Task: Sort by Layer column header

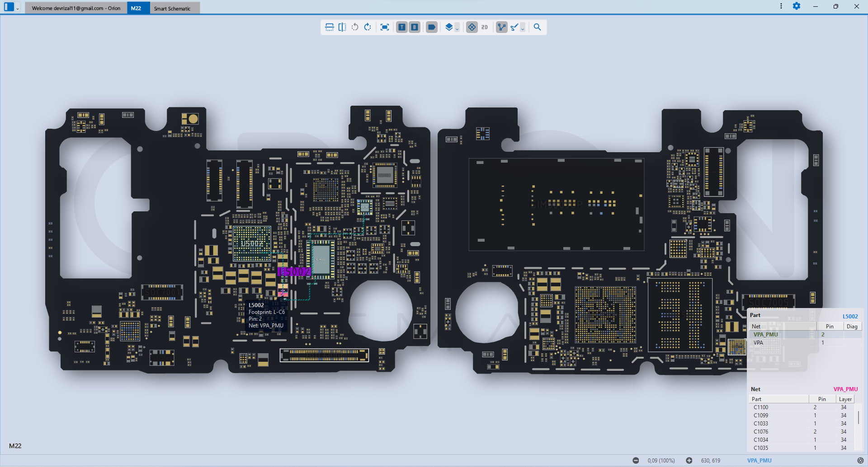Action: coord(845,399)
